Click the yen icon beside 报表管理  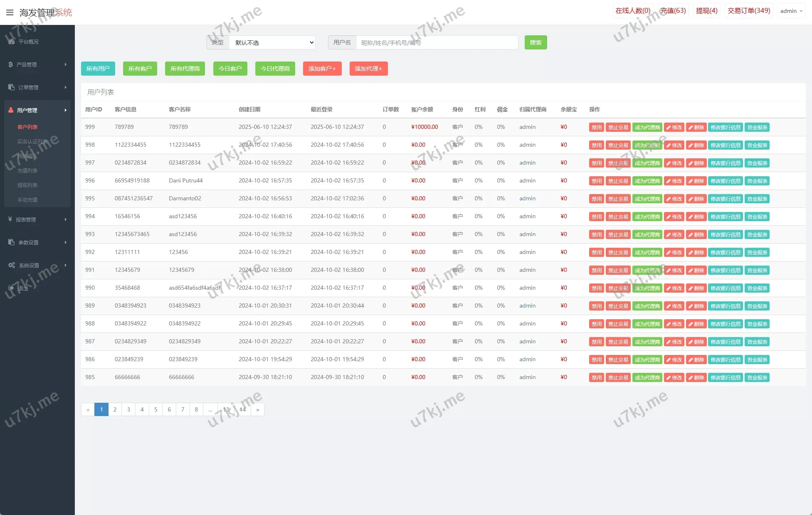[10, 219]
